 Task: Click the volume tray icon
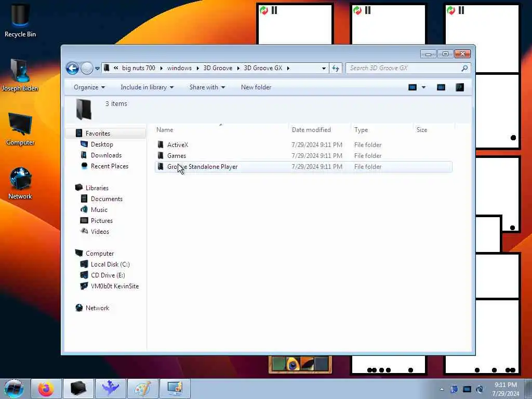click(480, 389)
